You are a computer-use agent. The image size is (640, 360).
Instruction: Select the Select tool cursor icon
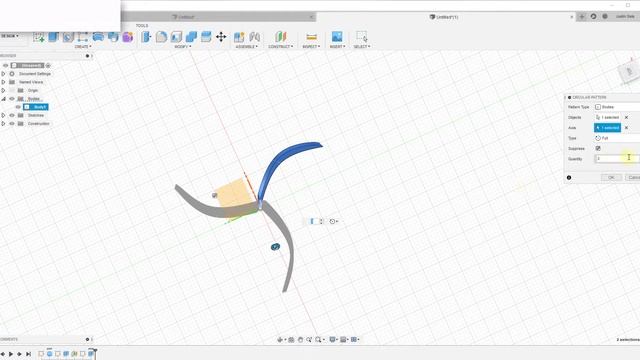click(x=362, y=37)
